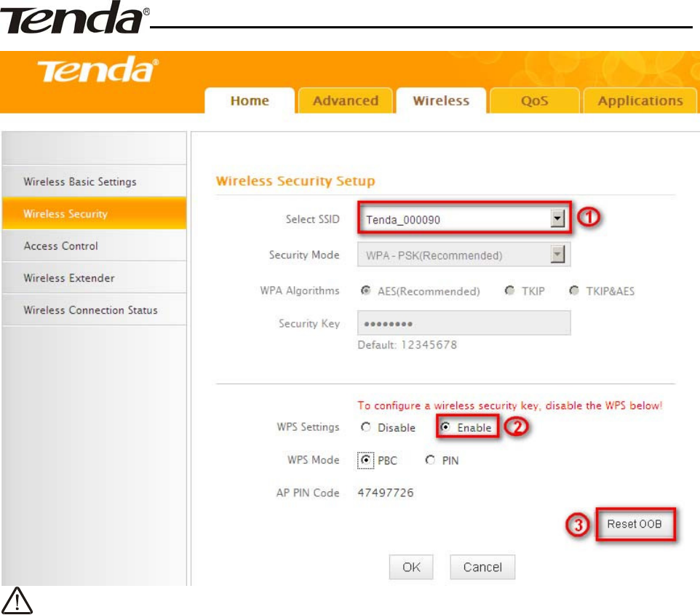Open the Home tab
700x615 pixels.
click(250, 100)
